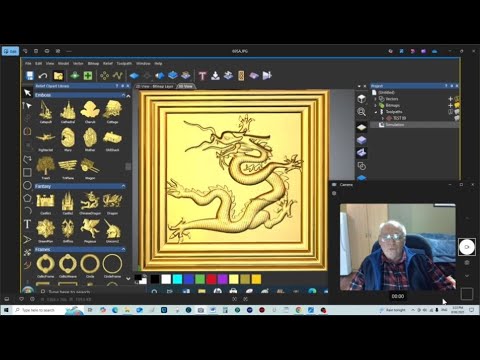Open the File menu
480x360 pixels.
[28, 63]
